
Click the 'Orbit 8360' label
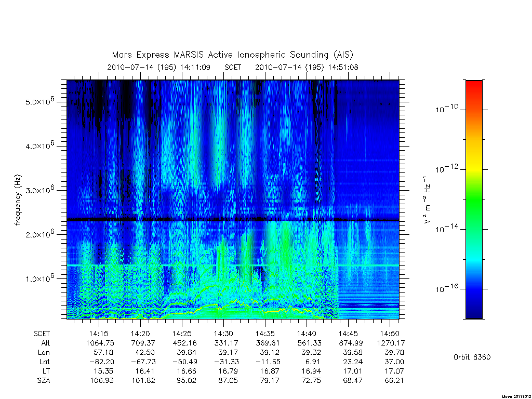click(x=472, y=357)
